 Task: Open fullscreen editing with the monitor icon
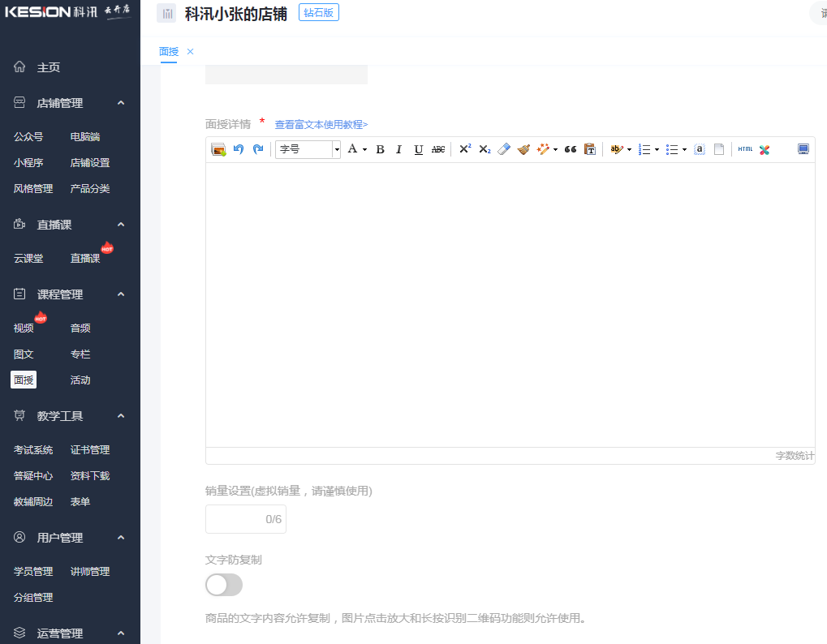[803, 149]
